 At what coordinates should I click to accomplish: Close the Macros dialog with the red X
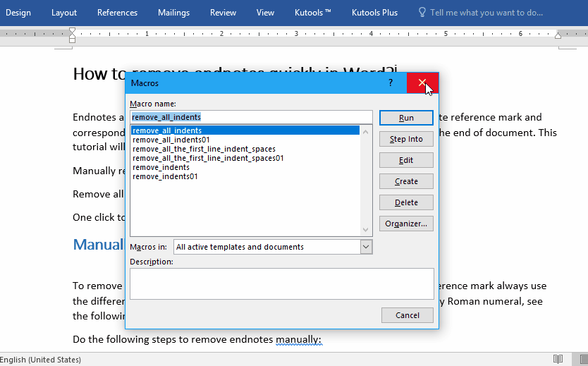coord(422,83)
